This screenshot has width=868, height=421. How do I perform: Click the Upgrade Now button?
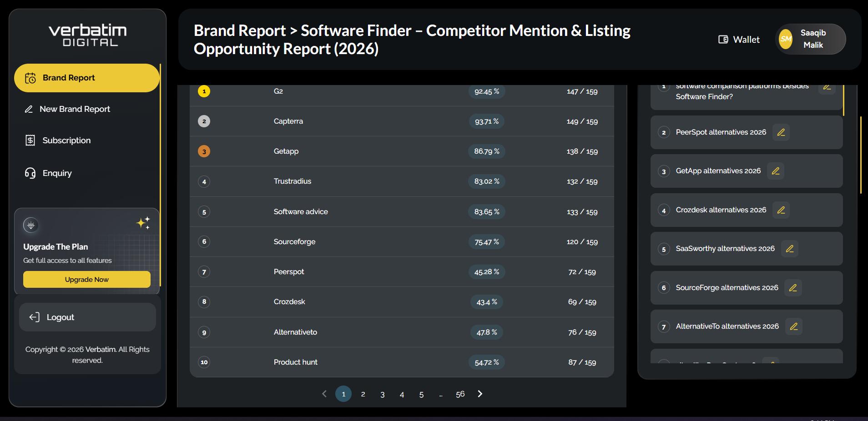(87, 280)
